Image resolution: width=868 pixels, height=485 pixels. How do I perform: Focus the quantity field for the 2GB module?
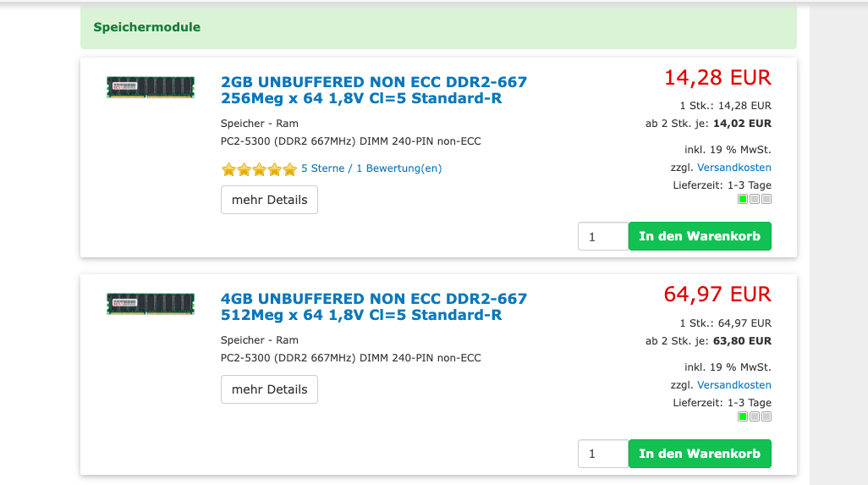[602, 237]
